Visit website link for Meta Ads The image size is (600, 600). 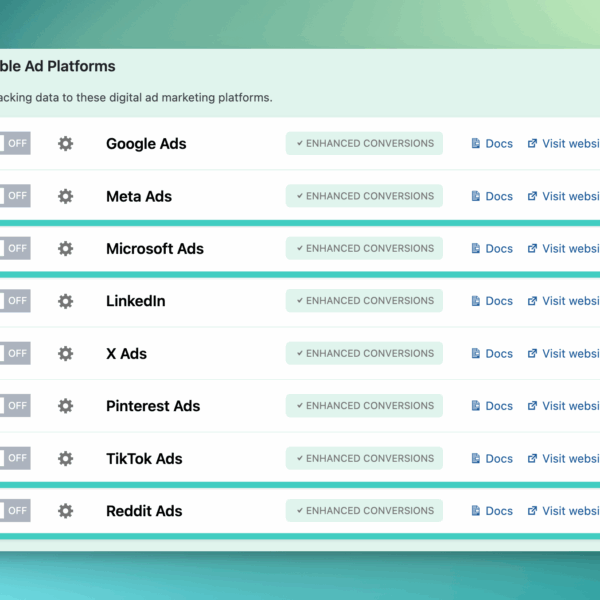(x=564, y=196)
